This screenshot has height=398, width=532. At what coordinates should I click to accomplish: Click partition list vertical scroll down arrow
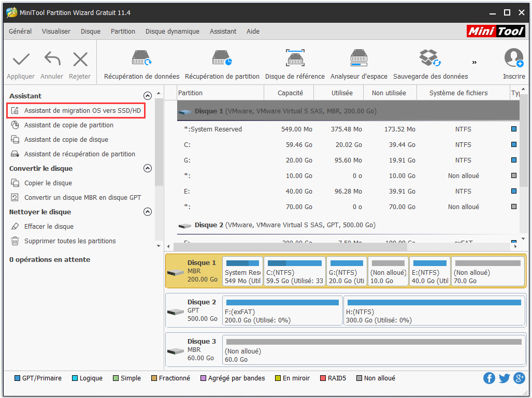(524, 239)
